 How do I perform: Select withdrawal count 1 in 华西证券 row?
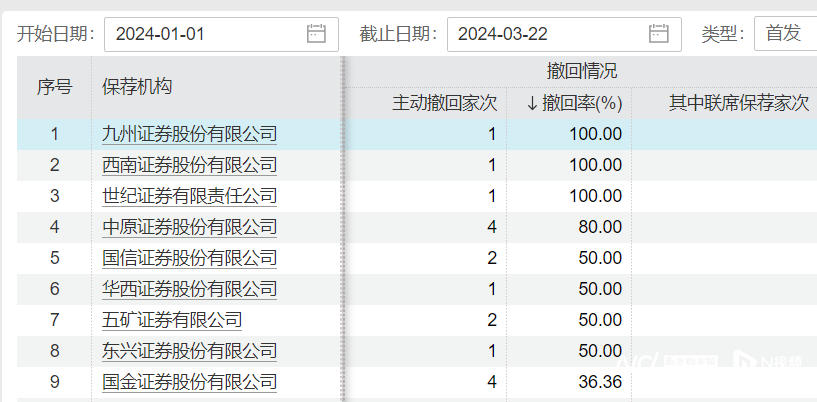pyautogui.click(x=492, y=289)
